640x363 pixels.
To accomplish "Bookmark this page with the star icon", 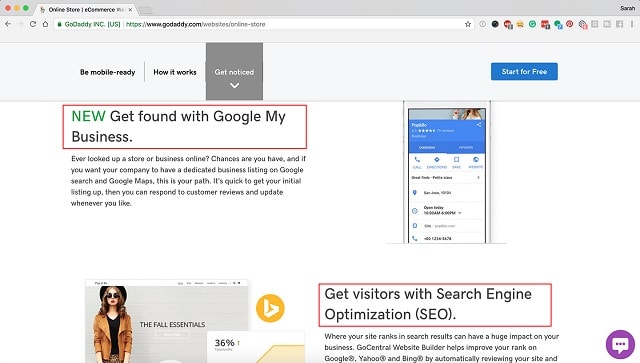I will pos(468,24).
